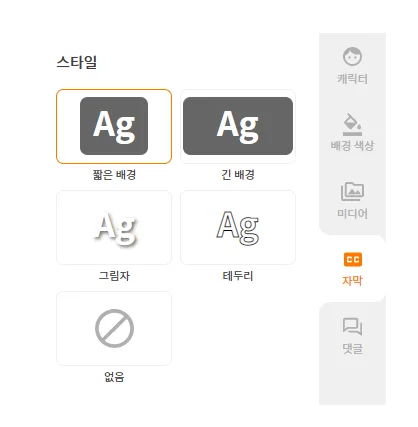Screen dimensions: 418x427
Task: Switch to the 미디어 tab label
Action: click(x=352, y=214)
